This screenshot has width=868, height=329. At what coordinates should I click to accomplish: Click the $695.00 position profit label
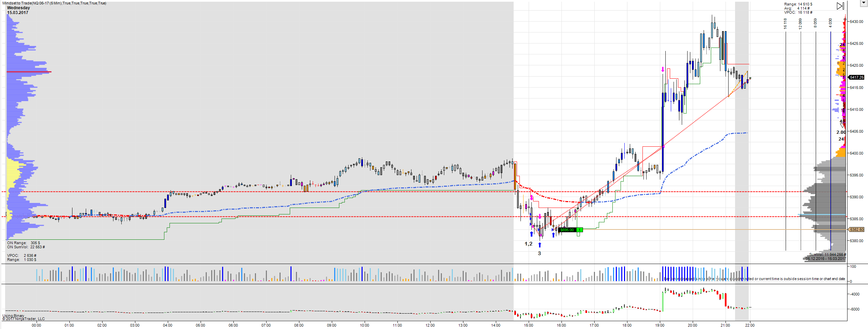[x=567, y=230]
